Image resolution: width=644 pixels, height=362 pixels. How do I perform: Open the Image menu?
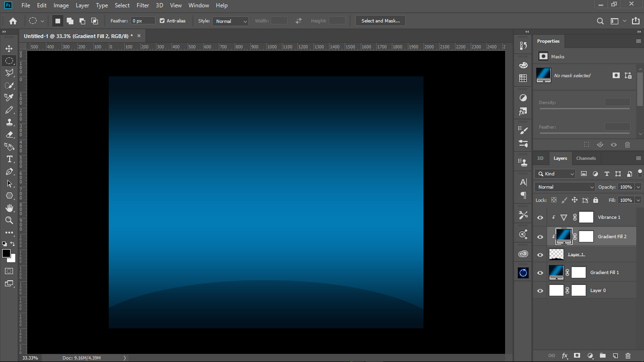[61, 6]
